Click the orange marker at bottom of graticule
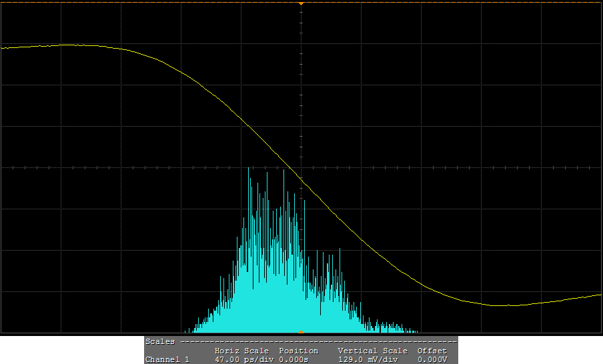 pyautogui.click(x=301, y=331)
